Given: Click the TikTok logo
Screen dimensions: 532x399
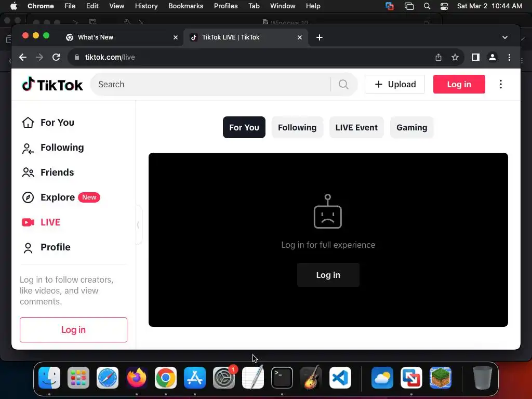Looking at the screenshot, I should [x=52, y=84].
